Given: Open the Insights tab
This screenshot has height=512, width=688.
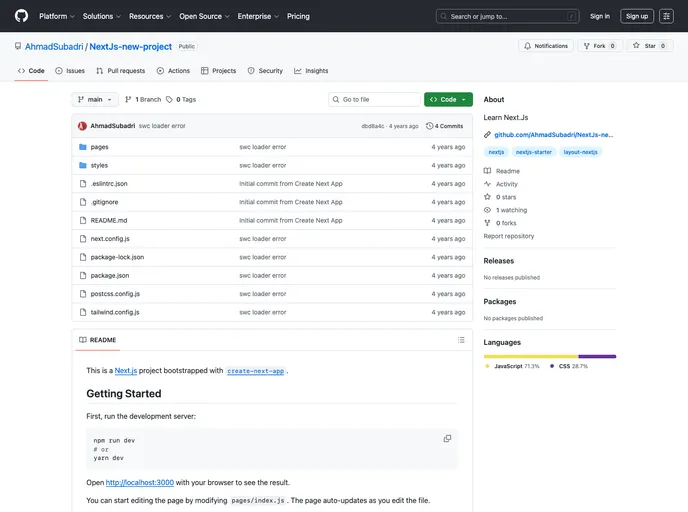Looking at the screenshot, I should [x=311, y=71].
